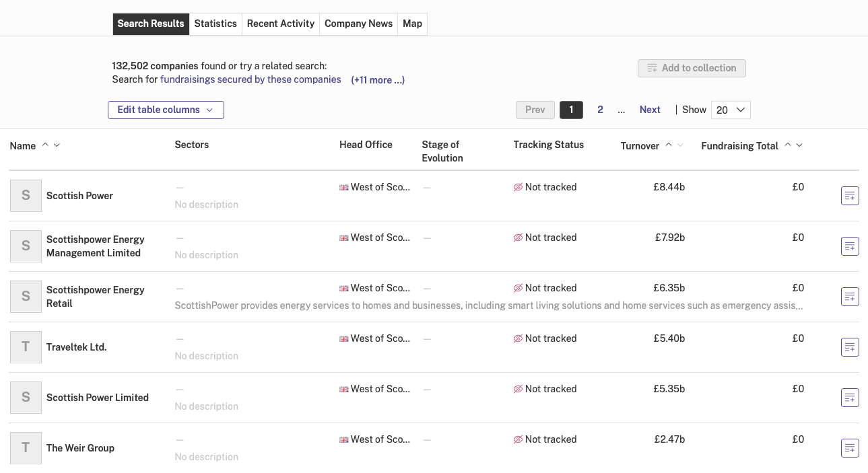Sort Fundraising Total ascending
868x473 pixels.
[x=788, y=145]
